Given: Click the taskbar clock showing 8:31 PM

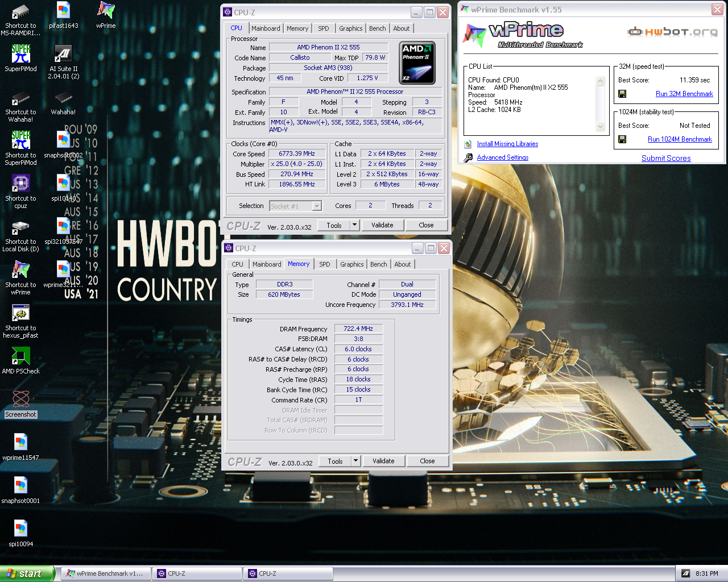Looking at the screenshot, I should pyautogui.click(x=707, y=573).
